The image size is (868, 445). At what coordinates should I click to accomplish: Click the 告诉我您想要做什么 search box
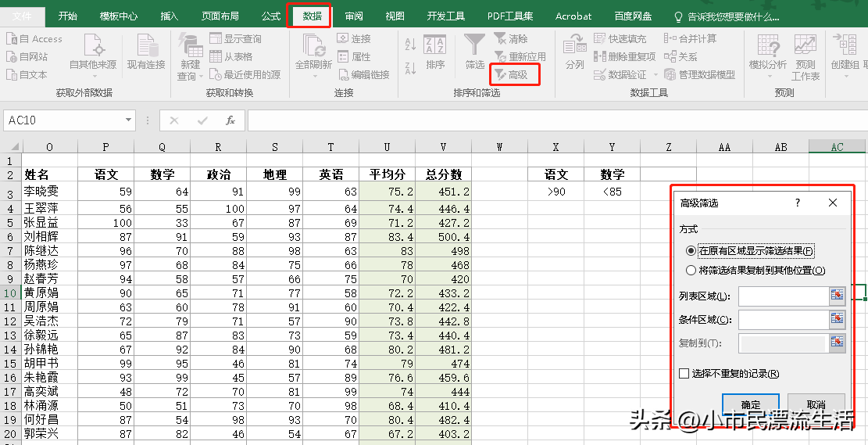(x=728, y=16)
